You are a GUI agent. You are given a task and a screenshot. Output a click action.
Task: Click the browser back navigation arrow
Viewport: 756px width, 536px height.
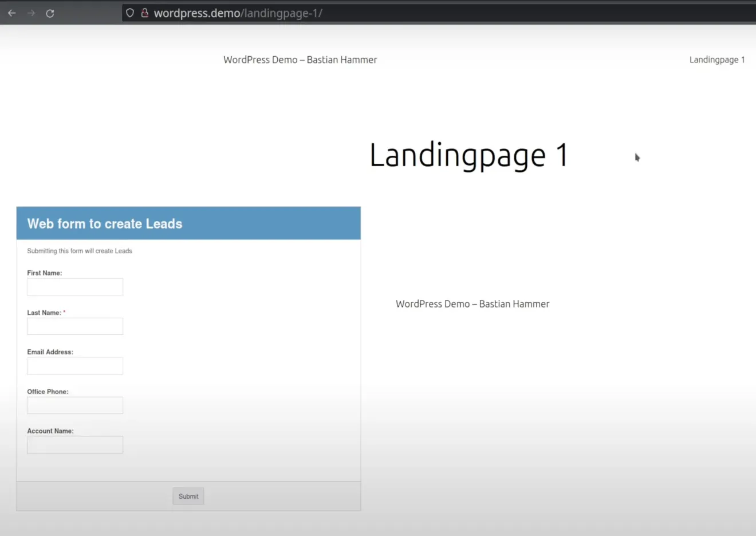point(11,13)
